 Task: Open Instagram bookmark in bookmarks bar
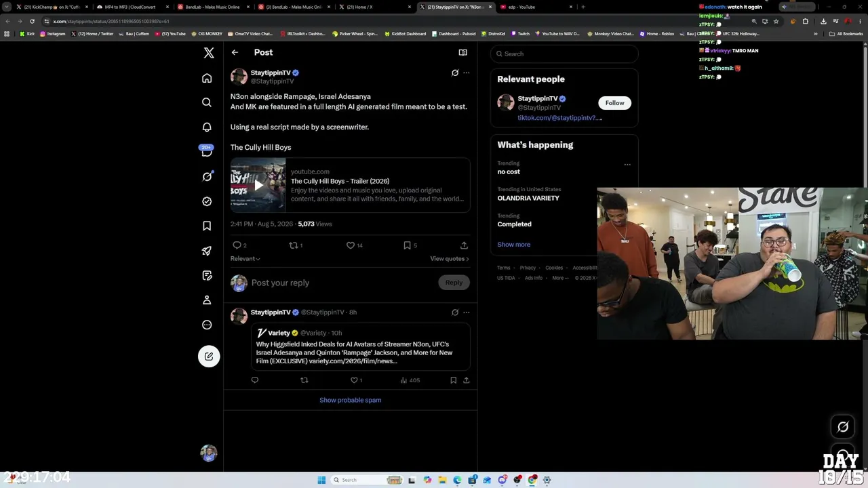pyautogui.click(x=53, y=34)
